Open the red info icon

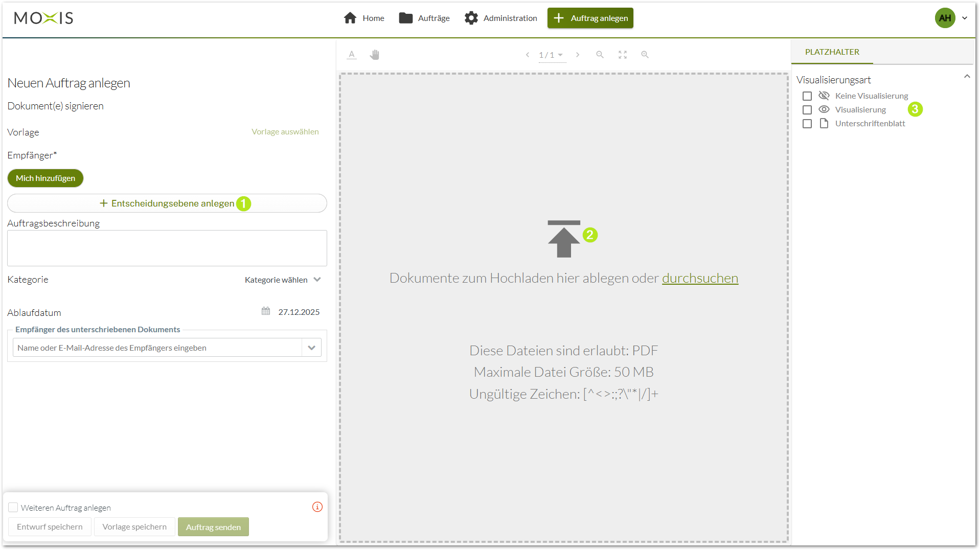(317, 507)
